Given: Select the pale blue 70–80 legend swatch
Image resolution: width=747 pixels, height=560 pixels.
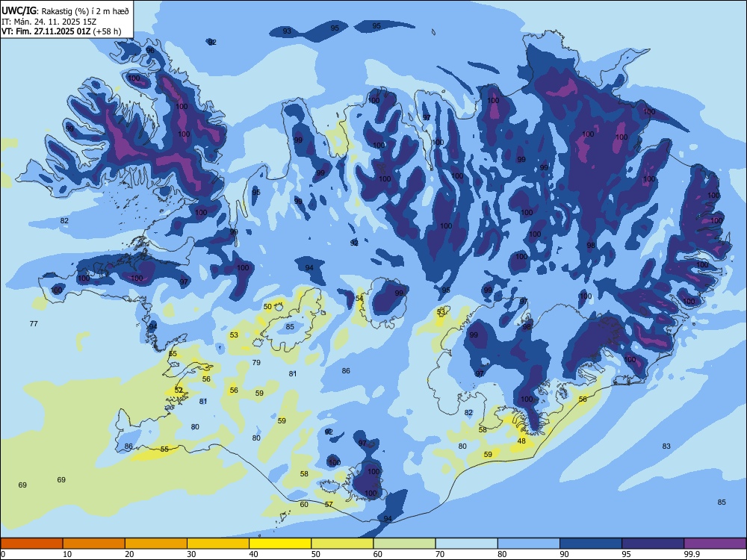Looking at the screenshot, I should tap(466, 544).
